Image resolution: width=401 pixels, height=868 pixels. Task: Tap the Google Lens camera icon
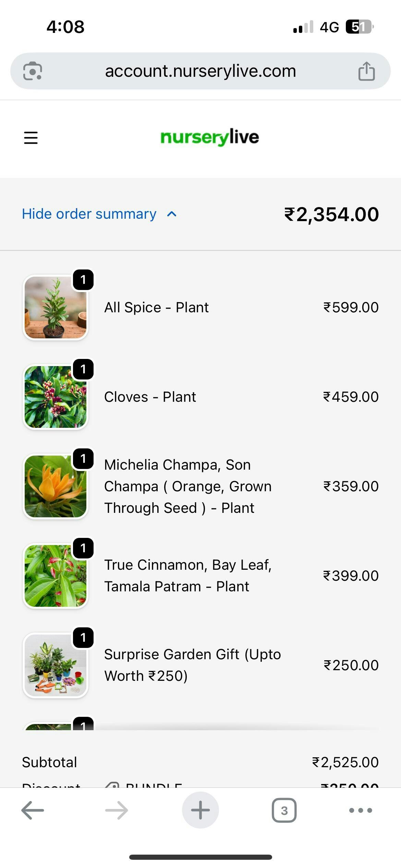point(33,71)
